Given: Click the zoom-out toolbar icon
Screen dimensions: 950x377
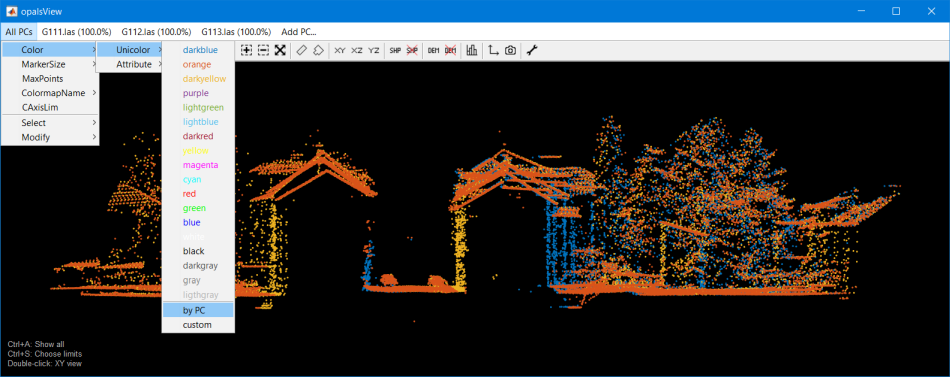Looking at the screenshot, I should [263, 50].
